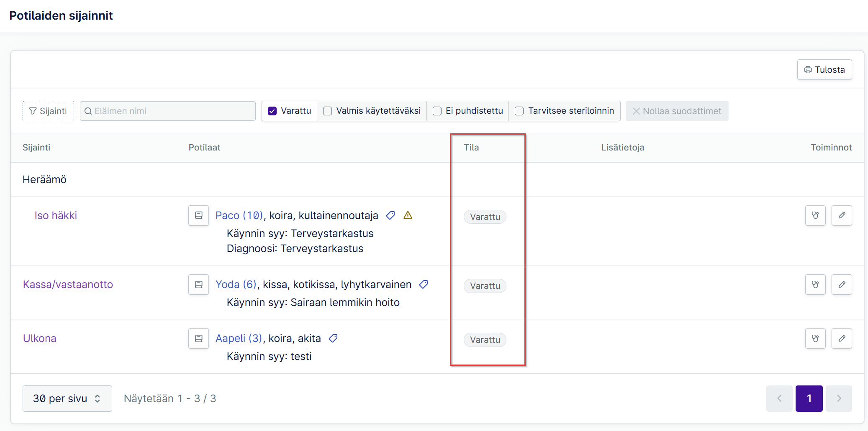Uncheck the Varattu filter checkbox
Viewport: 868px width, 431px height.
tap(272, 111)
